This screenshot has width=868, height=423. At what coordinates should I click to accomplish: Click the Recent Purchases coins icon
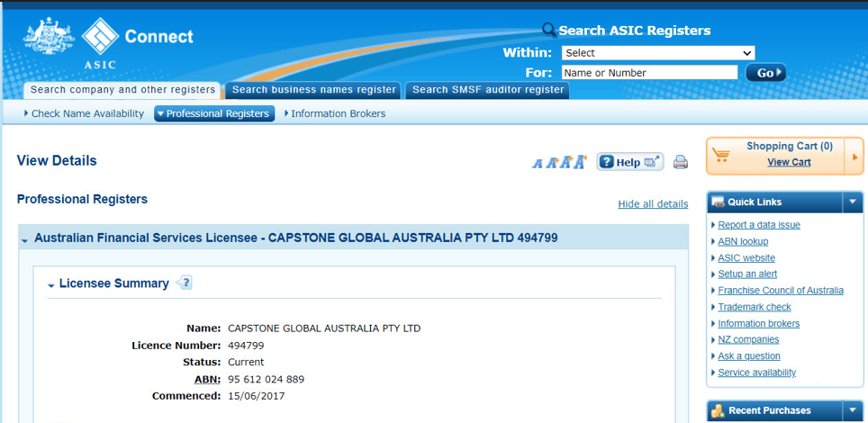718,410
